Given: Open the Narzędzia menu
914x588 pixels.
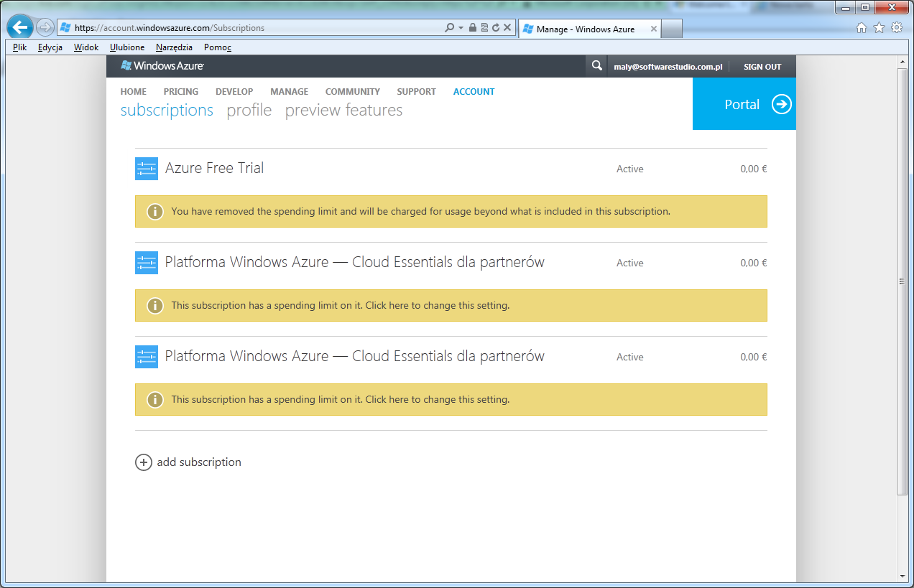Looking at the screenshot, I should 174,47.
